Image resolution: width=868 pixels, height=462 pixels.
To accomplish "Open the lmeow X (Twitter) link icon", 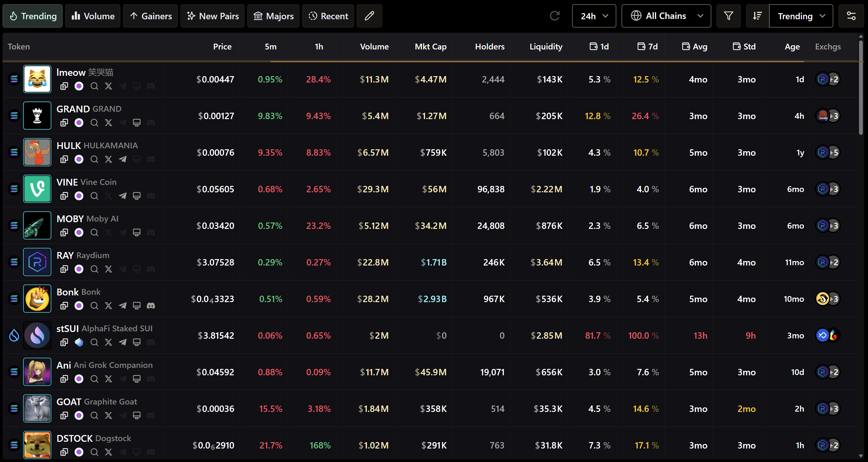I will 108,86.
